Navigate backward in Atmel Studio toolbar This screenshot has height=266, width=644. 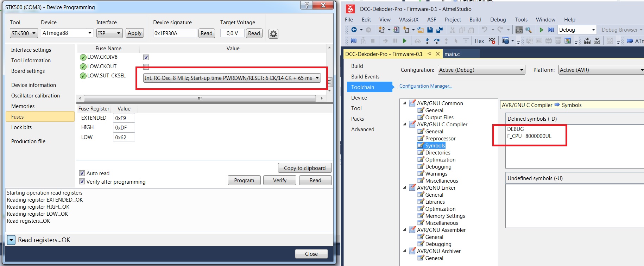click(354, 30)
